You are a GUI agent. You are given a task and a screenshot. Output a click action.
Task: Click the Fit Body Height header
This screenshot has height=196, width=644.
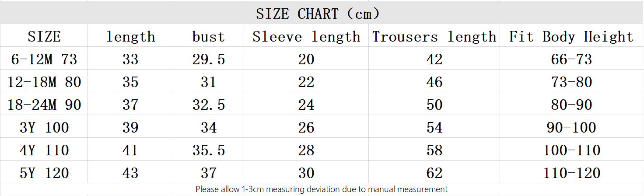tap(571, 37)
